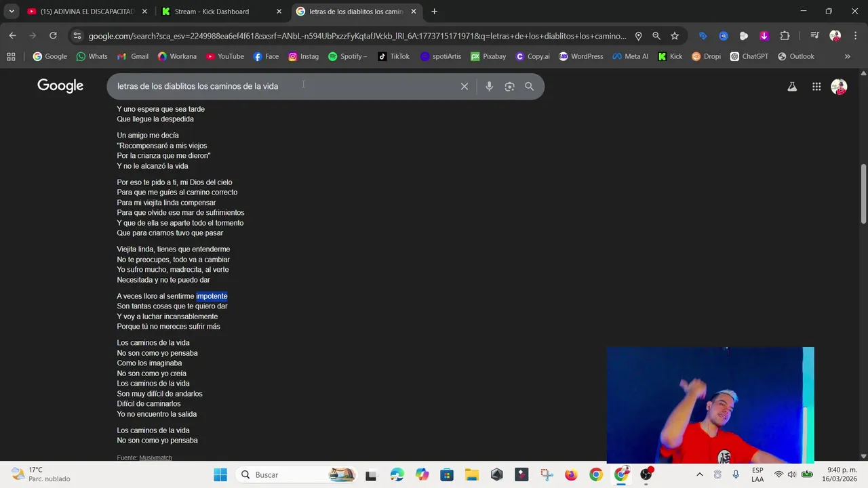Open the Google bookmark

tap(50, 56)
